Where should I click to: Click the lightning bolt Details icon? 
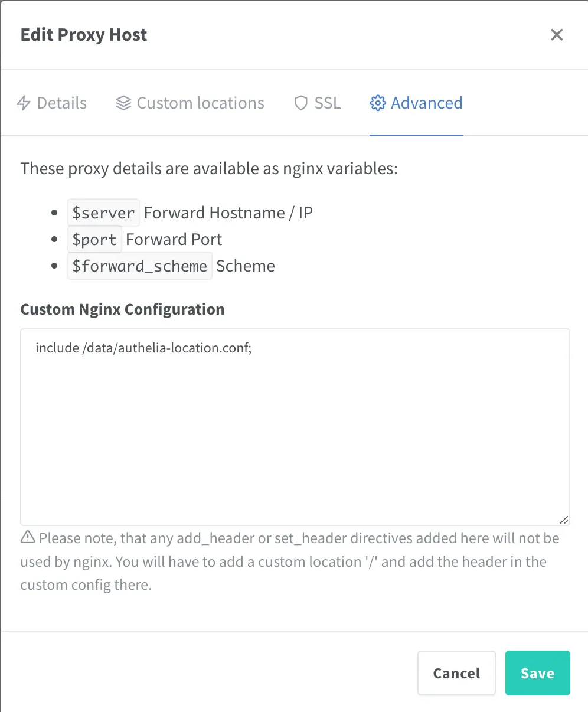coord(24,103)
